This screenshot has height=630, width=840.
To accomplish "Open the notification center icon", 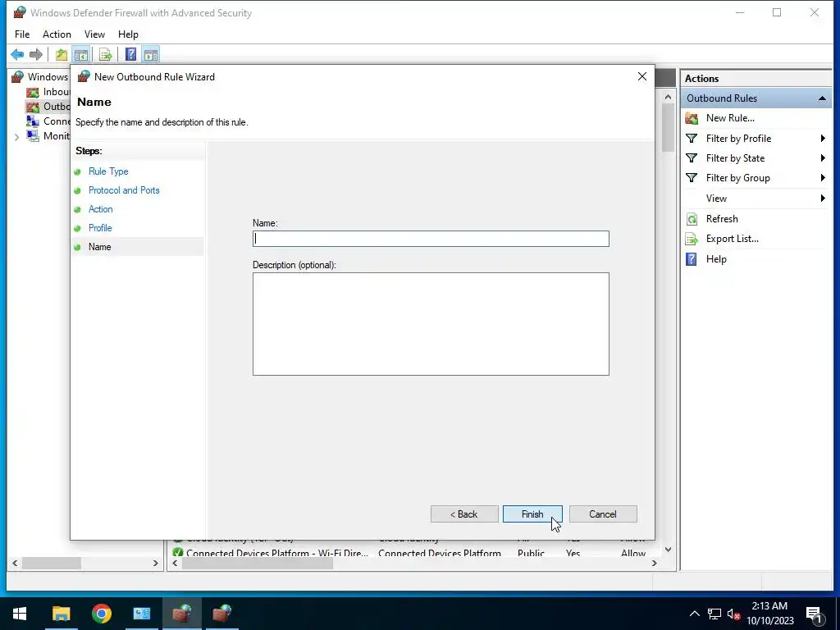I will (x=814, y=614).
